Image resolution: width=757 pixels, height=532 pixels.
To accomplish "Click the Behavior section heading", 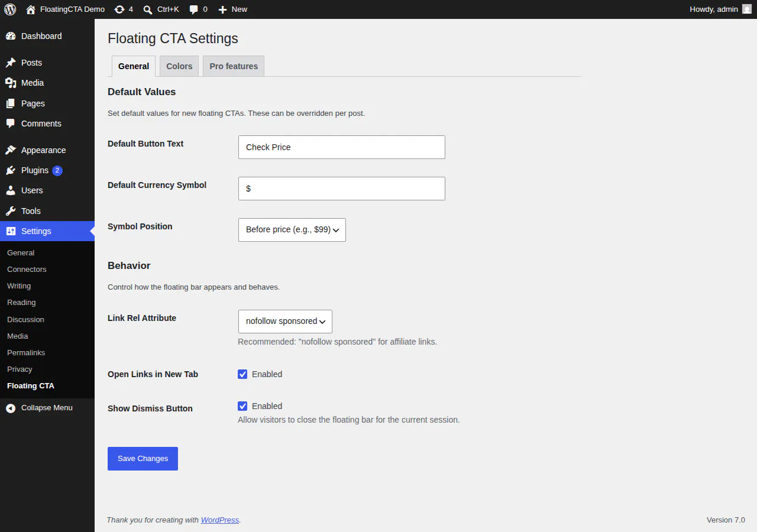I will click(129, 266).
